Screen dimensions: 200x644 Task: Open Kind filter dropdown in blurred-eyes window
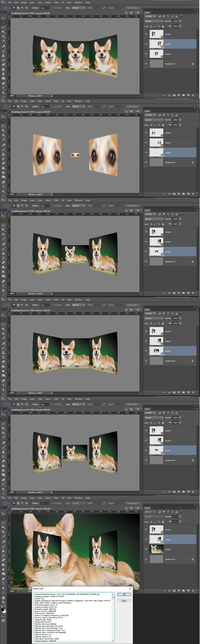tap(150, 115)
